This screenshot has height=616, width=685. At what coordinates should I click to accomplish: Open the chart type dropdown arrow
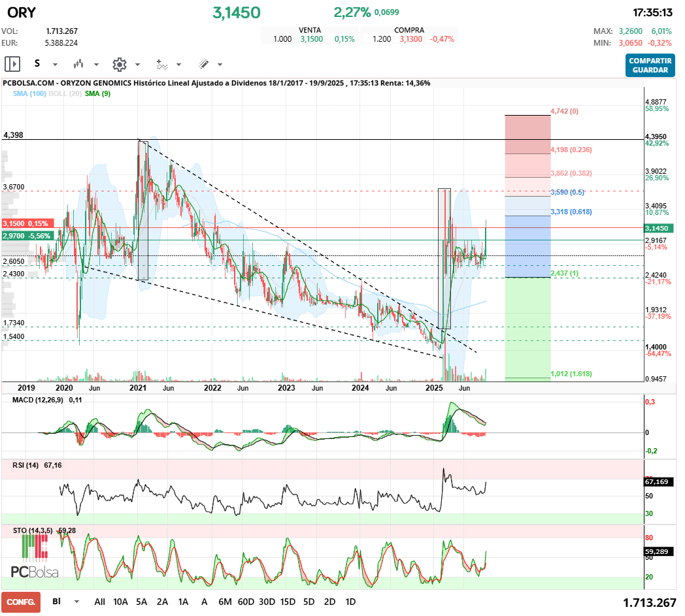tap(96, 65)
